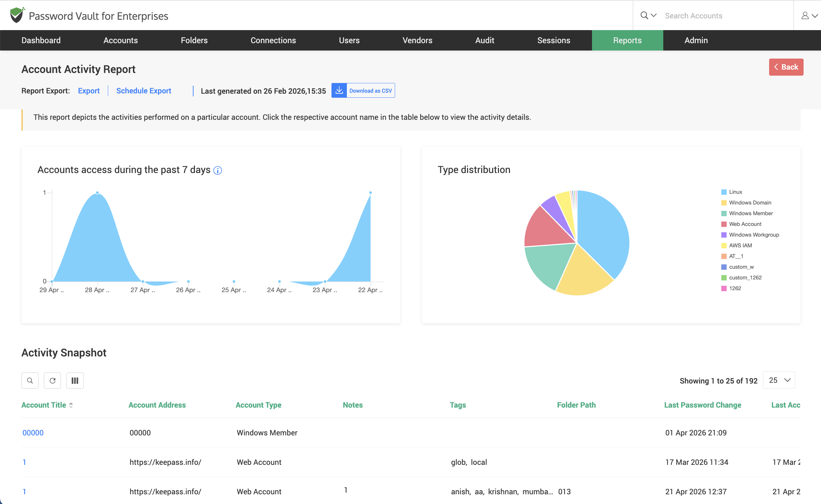This screenshot has height=504, width=821.
Task: Toggle the custom_1262 legend swatch
Action: pyautogui.click(x=724, y=278)
